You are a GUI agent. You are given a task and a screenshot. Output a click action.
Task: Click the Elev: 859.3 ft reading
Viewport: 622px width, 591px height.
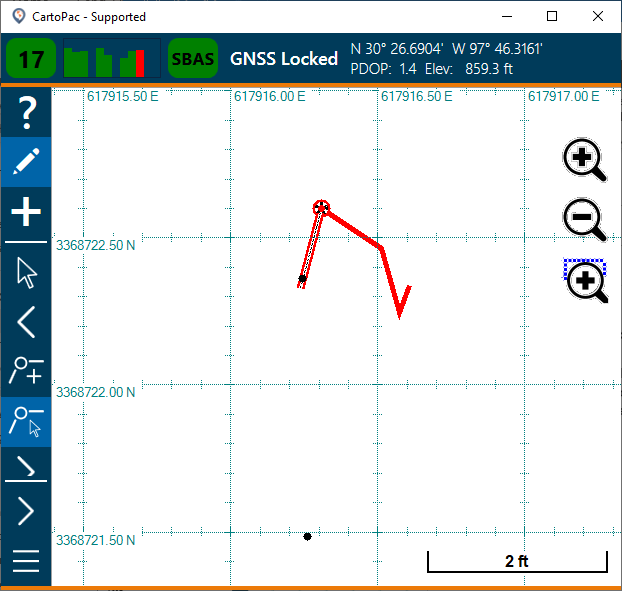point(469,69)
